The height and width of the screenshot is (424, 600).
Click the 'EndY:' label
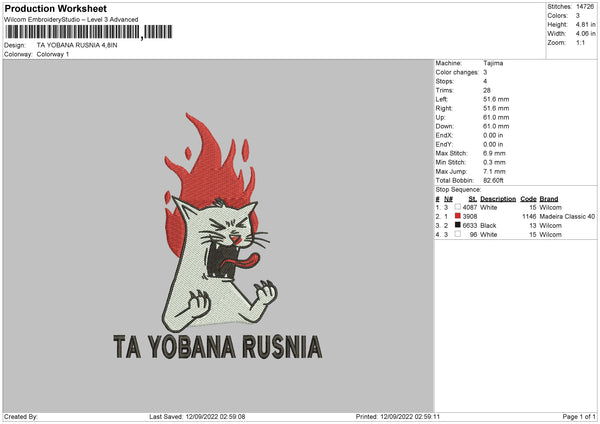coord(444,145)
